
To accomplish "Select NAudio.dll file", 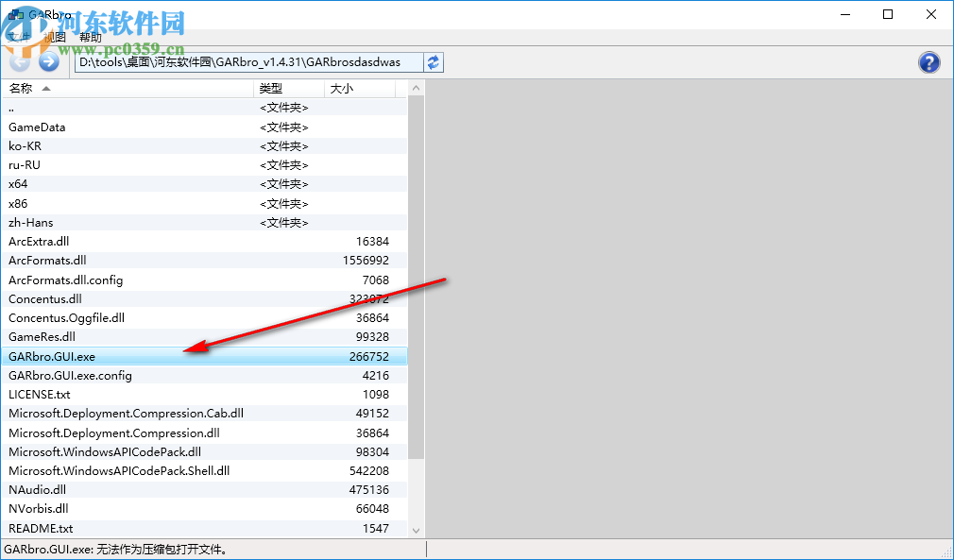I will [x=204, y=489].
